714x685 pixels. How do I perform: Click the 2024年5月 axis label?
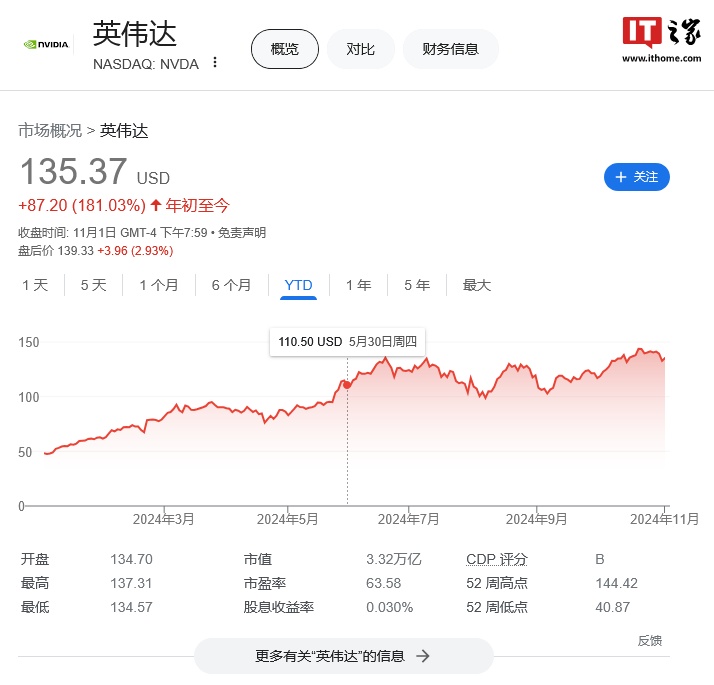click(287, 519)
